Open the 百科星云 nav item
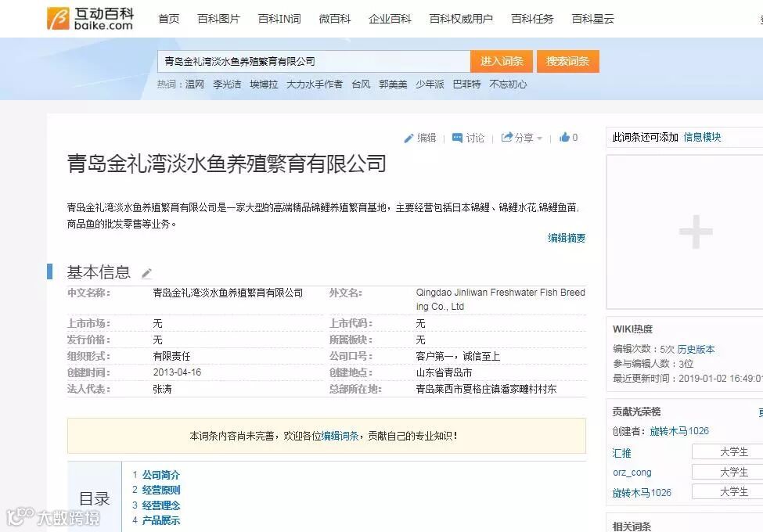 [x=592, y=19]
